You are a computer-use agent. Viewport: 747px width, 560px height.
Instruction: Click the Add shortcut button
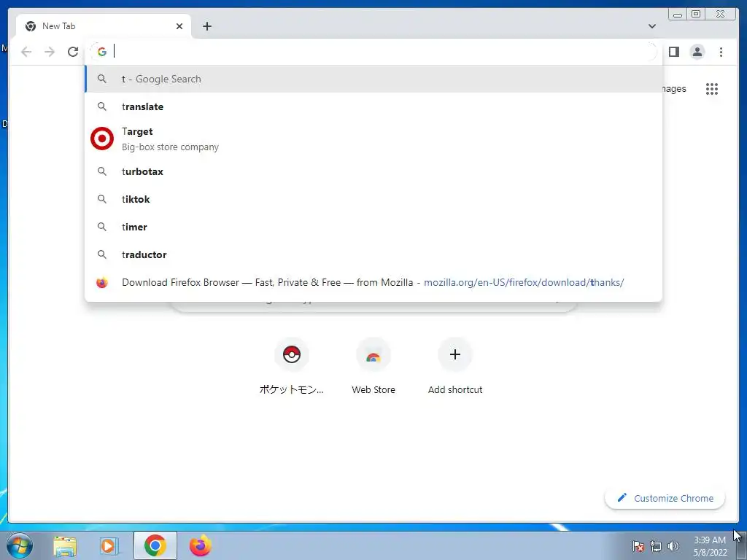(455, 366)
